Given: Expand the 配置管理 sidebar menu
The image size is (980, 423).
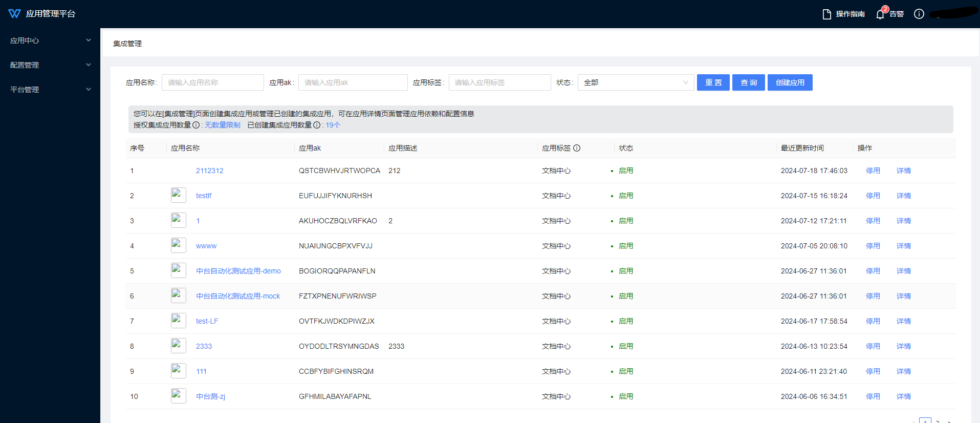Looking at the screenshot, I should pyautogui.click(x=50, y=65).
